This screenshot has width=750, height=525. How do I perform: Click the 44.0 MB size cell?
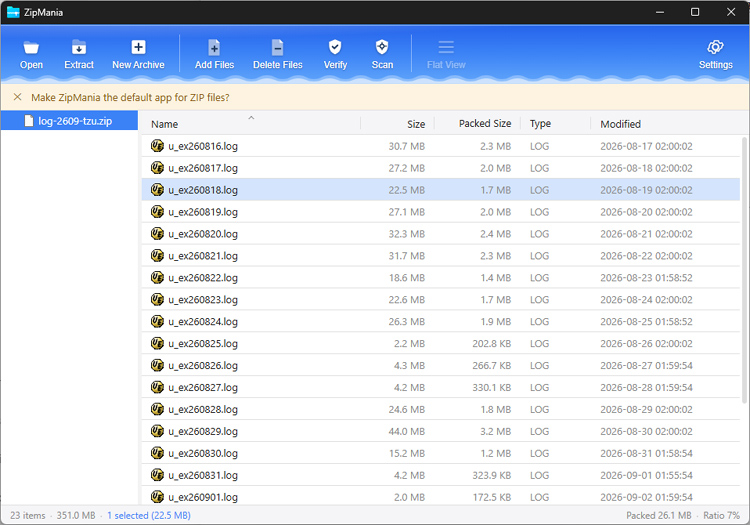[407, 432]
